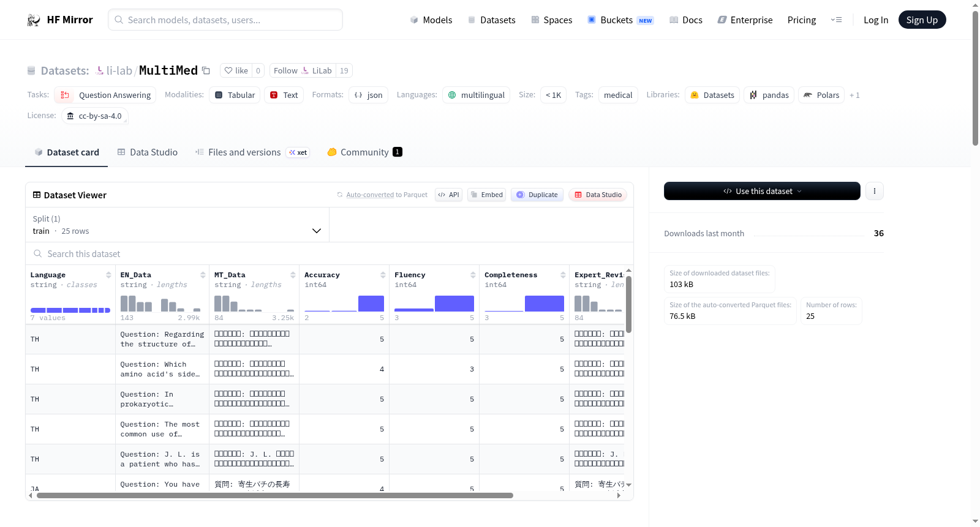Viewport: 980px width, 527px height.
Task: Click the cell "Question: Regarding the structure of…"
Action: coord(162,339)
